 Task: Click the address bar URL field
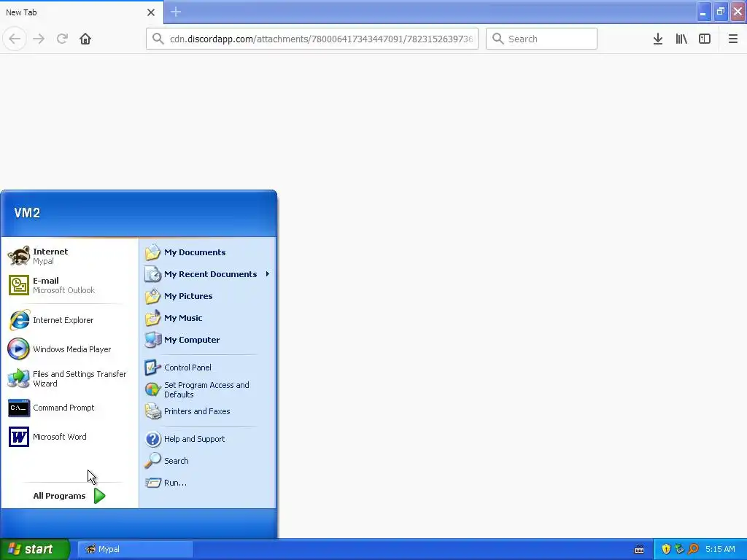pyautogui.click(x=312, y=39)
